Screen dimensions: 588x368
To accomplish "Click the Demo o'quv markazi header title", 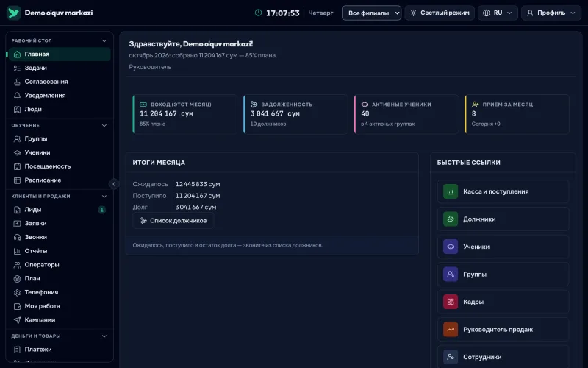I will coord(59,13).
